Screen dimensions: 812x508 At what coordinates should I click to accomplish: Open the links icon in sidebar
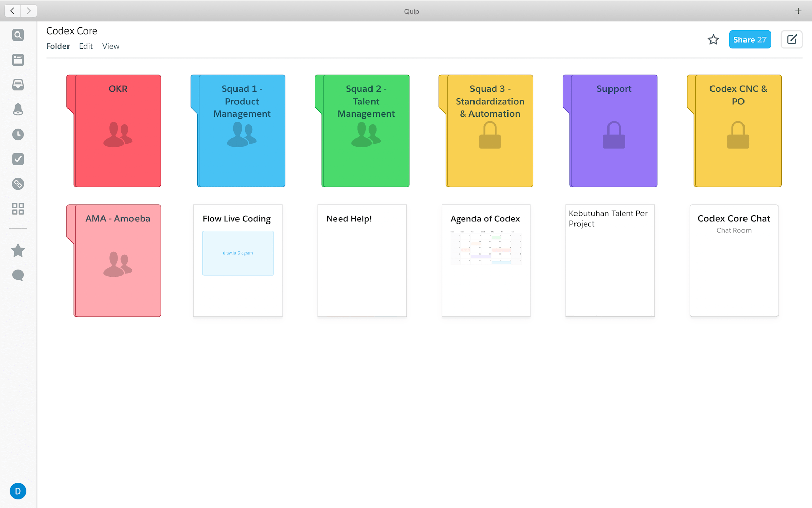[x=18, y=184]
